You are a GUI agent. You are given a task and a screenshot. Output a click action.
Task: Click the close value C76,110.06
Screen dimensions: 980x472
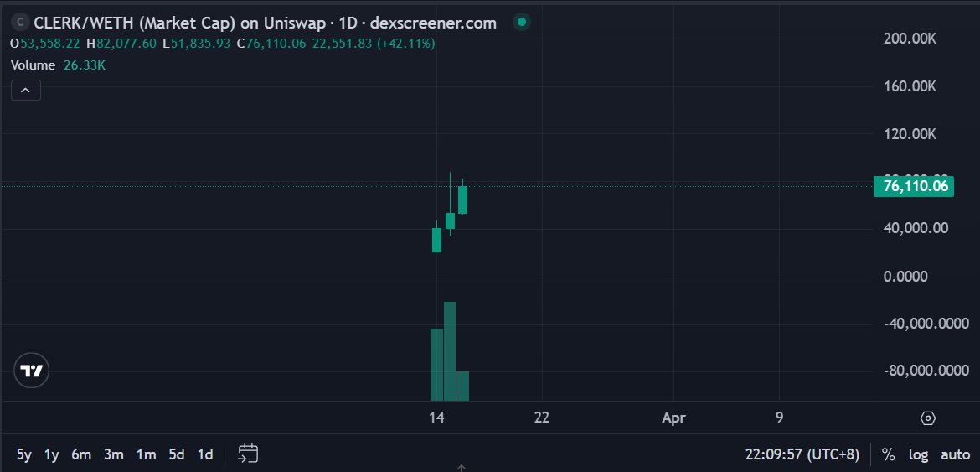[x=271, y=44]
